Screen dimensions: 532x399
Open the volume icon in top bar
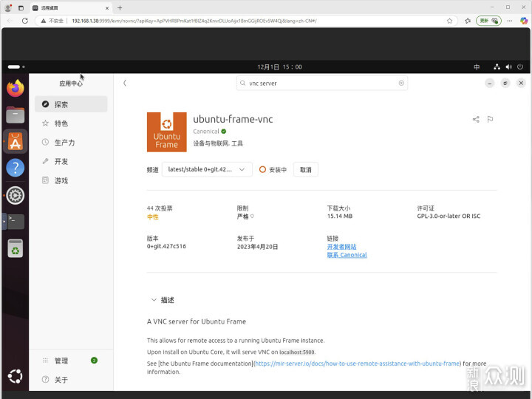[x=508, y=66]
